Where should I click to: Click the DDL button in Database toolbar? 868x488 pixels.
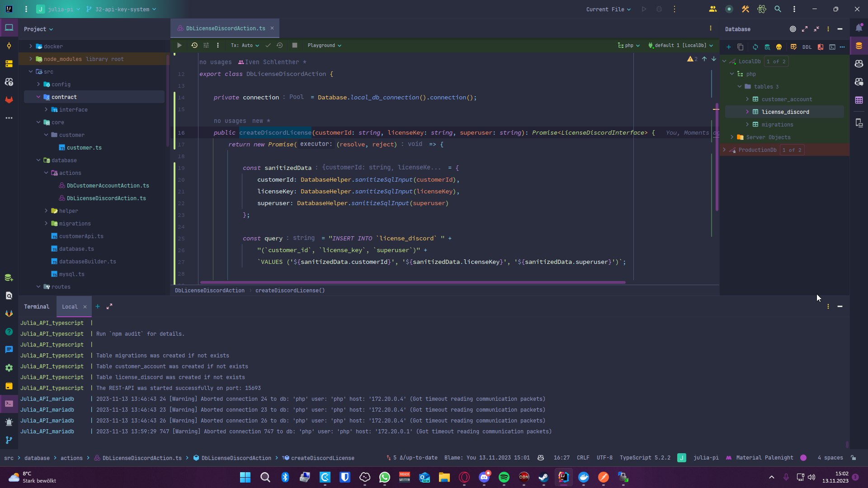point(807,47)
